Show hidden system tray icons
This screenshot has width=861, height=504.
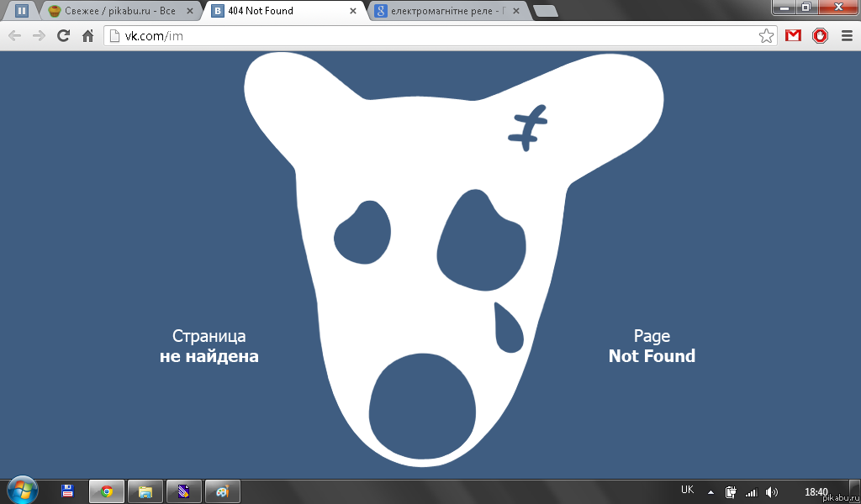tap(710, 492)
